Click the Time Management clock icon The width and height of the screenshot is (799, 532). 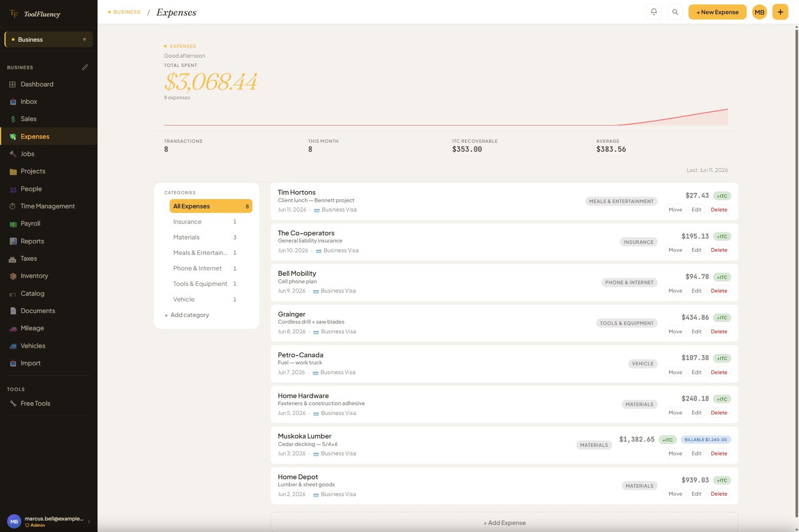pyautogui.click(x=13, y=206)
